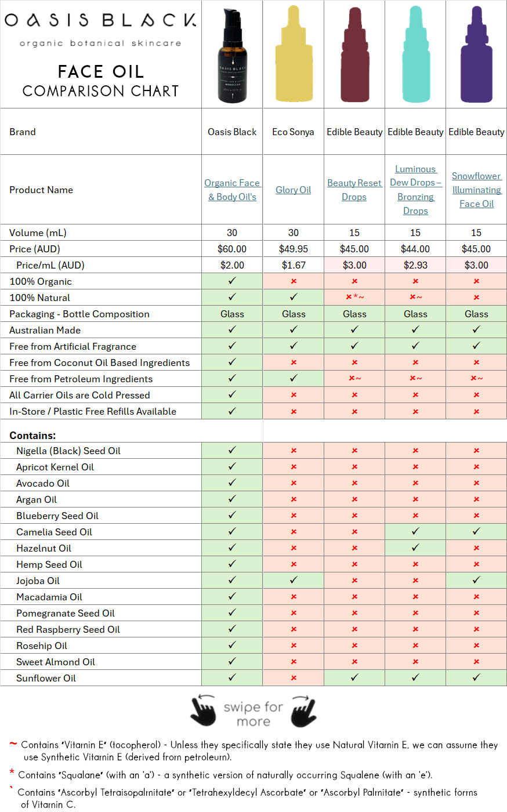Open Luminous Dew Drops – Bronzing Drops link
This screenshot has width=507, height=812.
pyautogui.click(x=415, y=190)
